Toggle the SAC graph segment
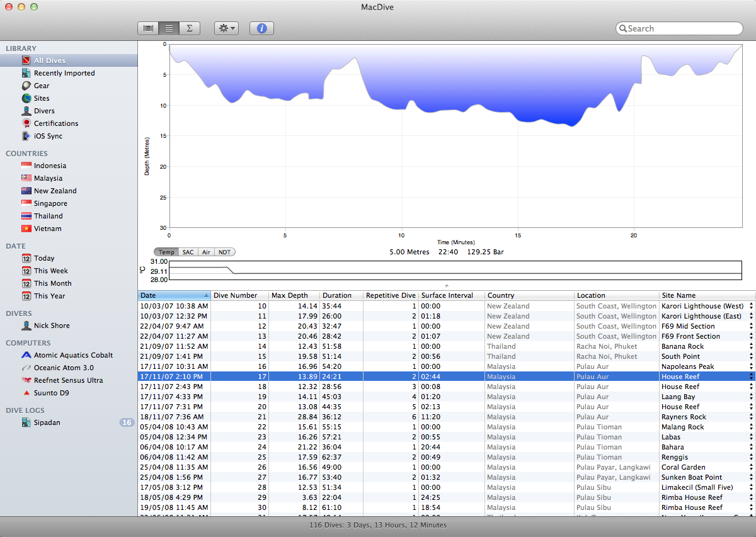756x537 pixels. click(x=188, y=252)
